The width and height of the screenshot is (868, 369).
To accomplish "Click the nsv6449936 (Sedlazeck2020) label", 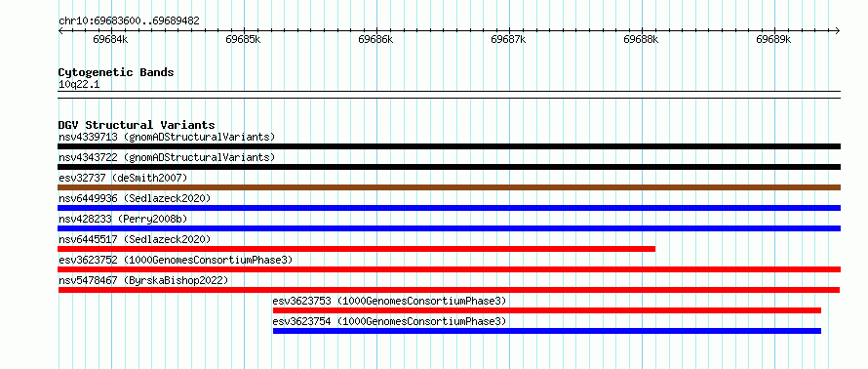I will click(x=135, y=198).
